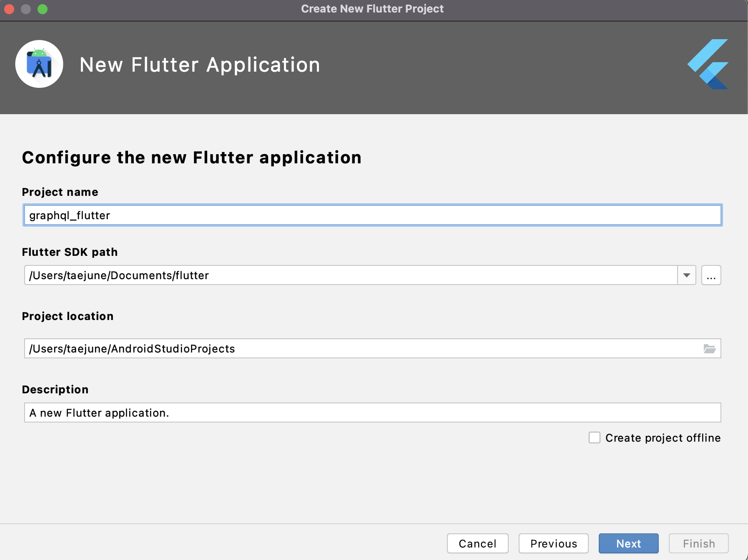Click the 'New Flutter Application' header title
748x560 pixels.
[x=200, y=65]
